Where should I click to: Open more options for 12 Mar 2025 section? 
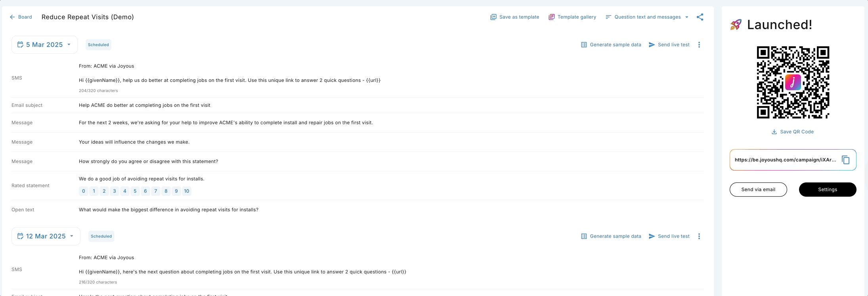point(699,236)
